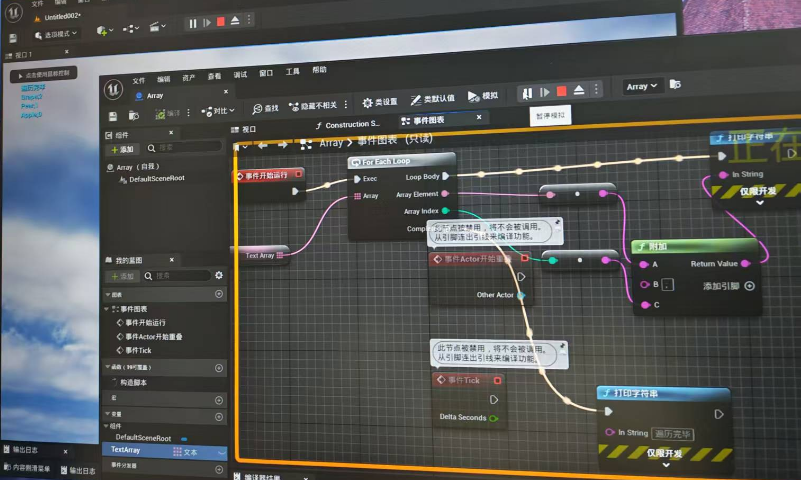This screenshot has width=802, height=480.
Task: Stop simulation with the red square in the blueprint toolbar
Action: tap(562, 91)
